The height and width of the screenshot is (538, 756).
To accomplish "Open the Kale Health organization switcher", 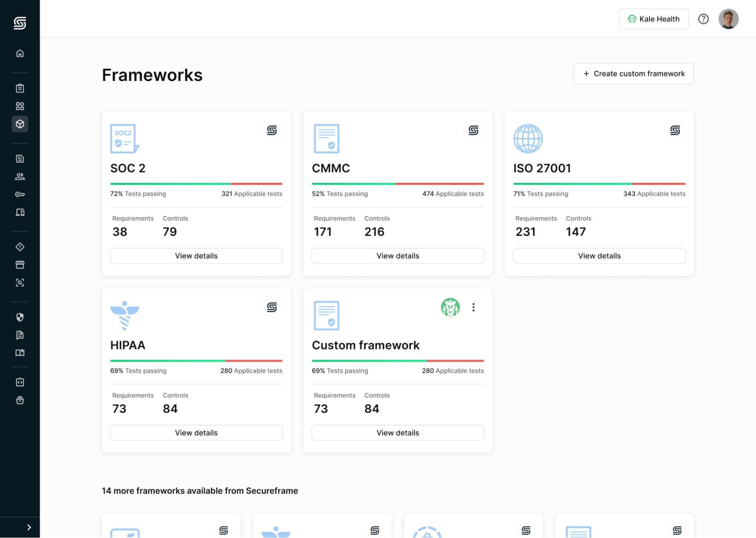I will (653, 19).
